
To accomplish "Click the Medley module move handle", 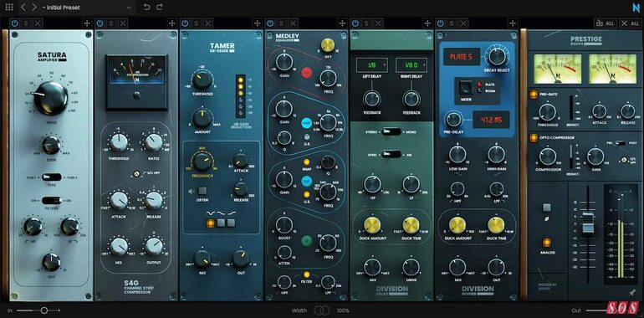I will pos(342,23).
